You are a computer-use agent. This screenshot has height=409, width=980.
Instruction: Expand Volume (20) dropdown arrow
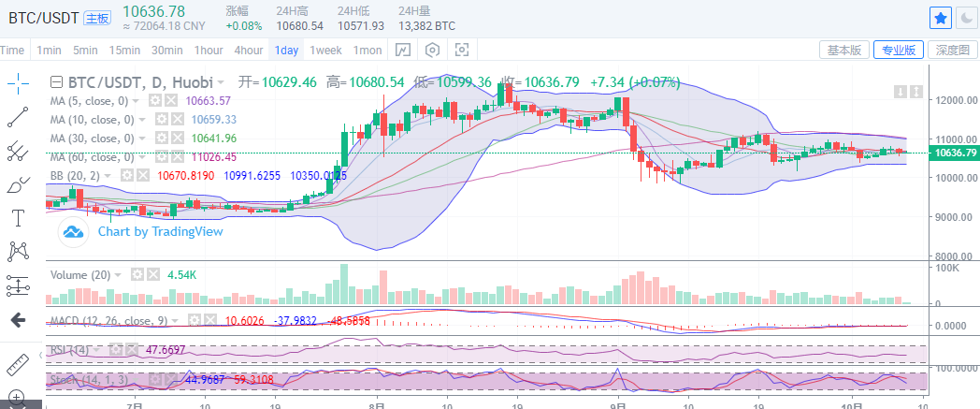[120, 274]
